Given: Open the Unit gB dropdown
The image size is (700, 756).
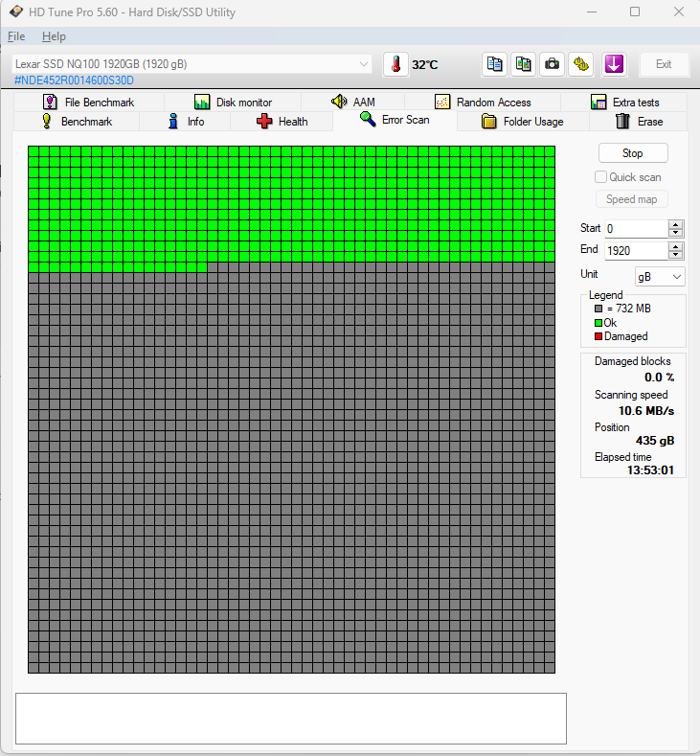Looking at the screenshot, I should pyautogui.click(x=659, y=277).
